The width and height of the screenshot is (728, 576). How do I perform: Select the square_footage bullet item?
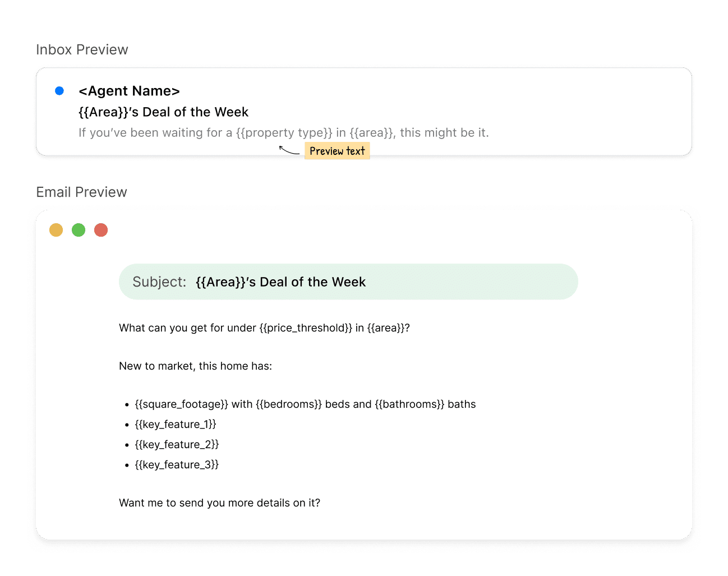[305, 404]
